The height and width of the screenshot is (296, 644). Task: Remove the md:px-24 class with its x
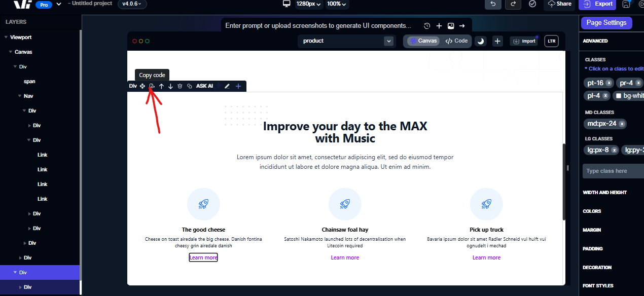tap(622, 124)
